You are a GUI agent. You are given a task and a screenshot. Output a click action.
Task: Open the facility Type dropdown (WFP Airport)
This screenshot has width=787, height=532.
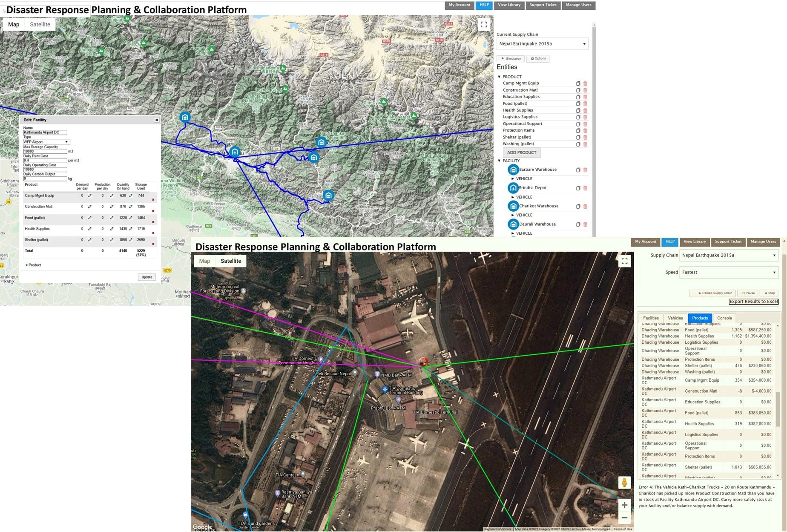click(46, 142)
